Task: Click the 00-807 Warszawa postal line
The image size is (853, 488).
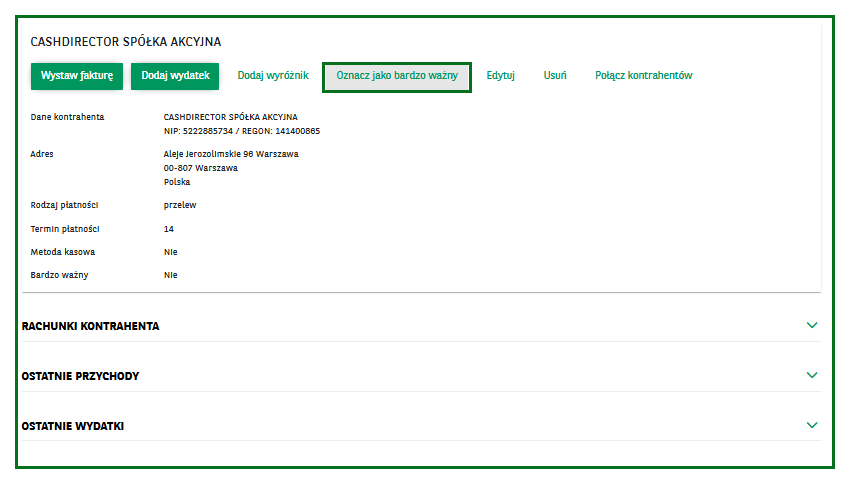Action: (201, 168)
